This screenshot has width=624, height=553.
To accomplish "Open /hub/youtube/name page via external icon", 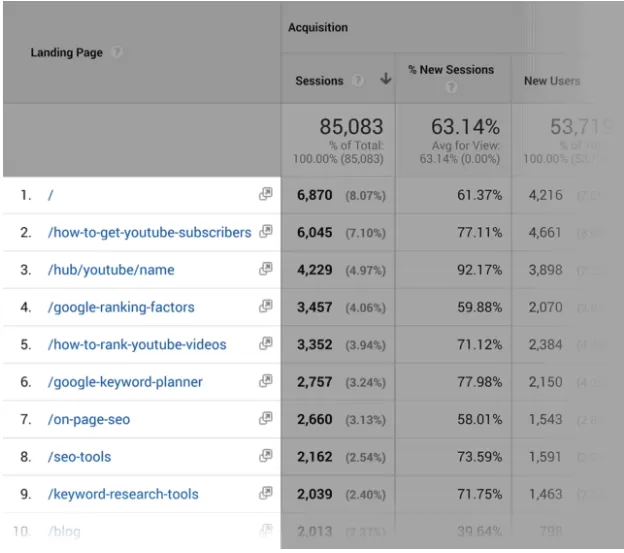I will point(265,269).
